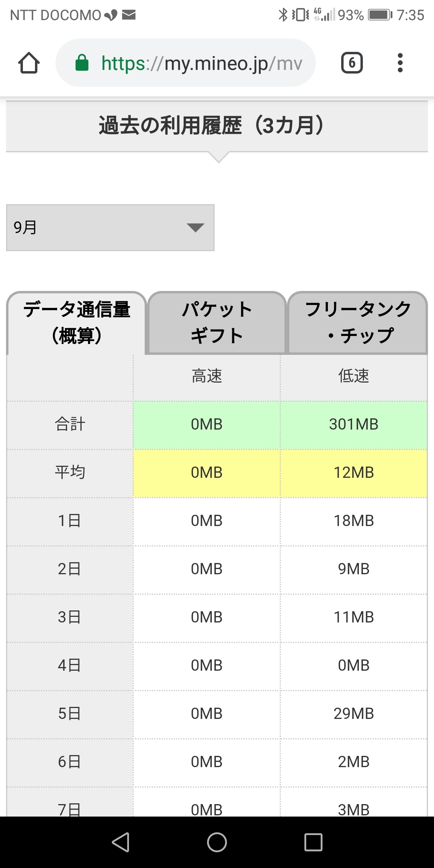Open the 9月 month dropdown

[x=110, y=227]
